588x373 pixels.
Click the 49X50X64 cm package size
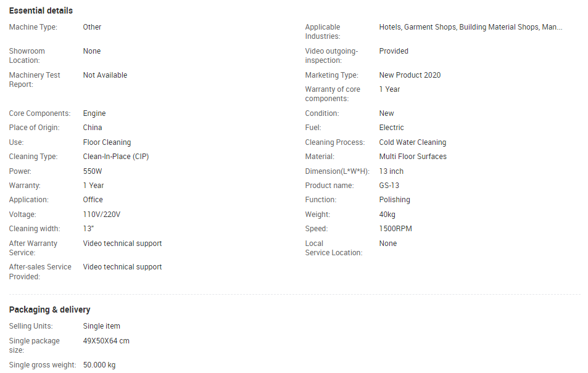[x=106, y=341]
